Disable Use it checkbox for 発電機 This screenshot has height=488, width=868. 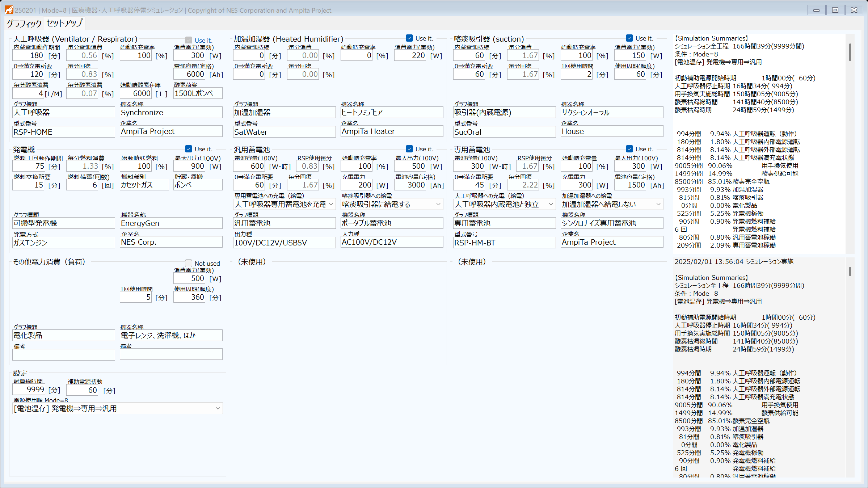tap(189, 149)
